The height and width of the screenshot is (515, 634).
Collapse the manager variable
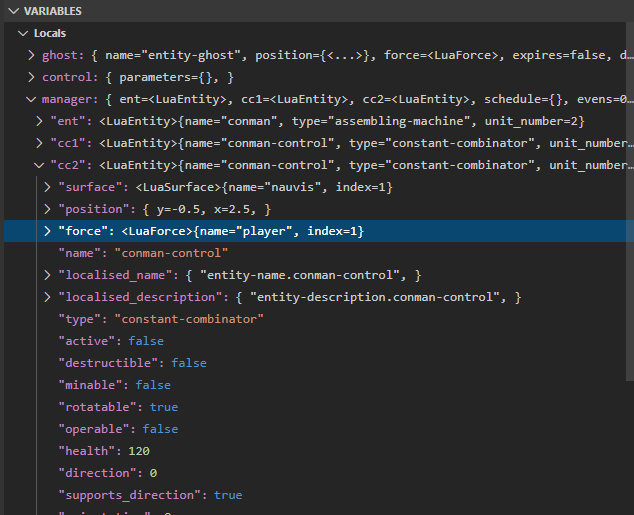(31, 99)
